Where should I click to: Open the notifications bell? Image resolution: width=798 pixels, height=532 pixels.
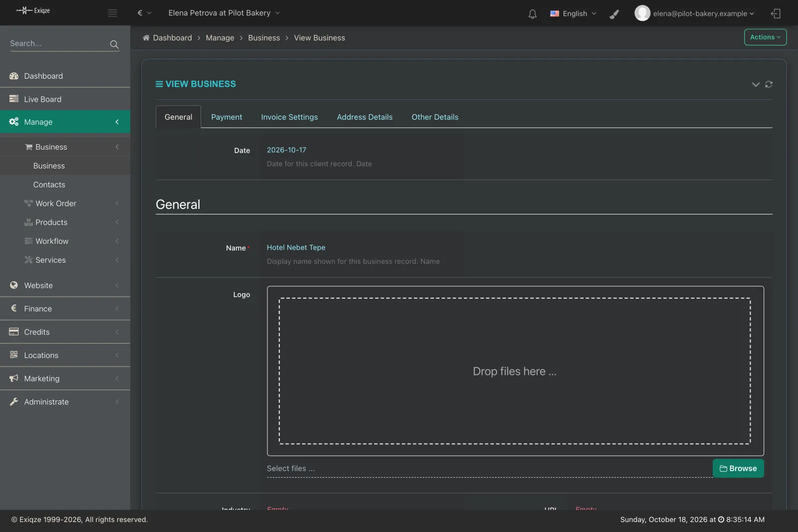click(x=533, y=14)
